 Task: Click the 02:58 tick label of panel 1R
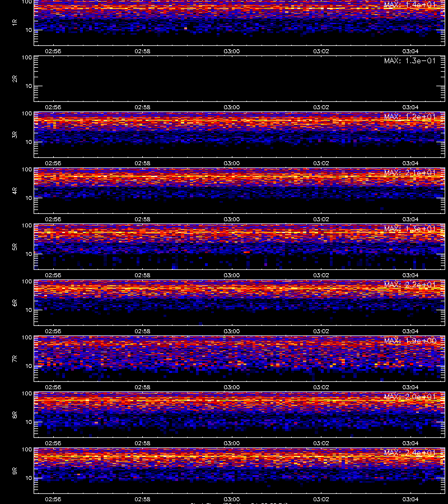pos(142,51)
